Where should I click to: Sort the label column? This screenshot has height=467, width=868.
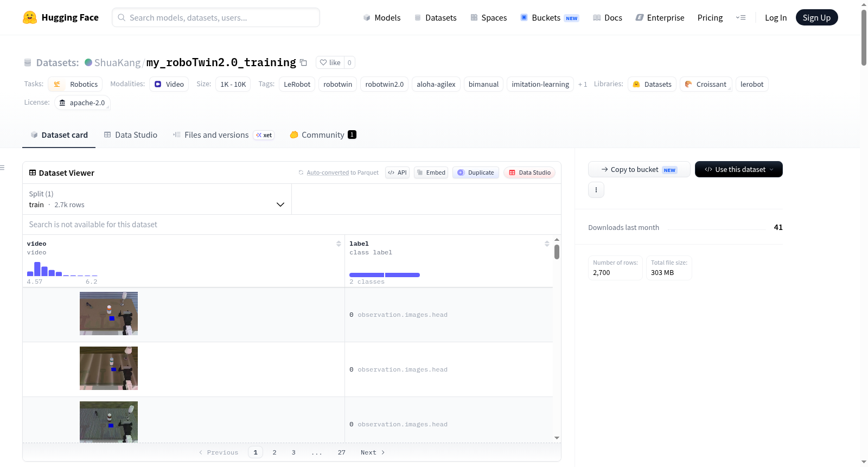tap(547, 244)
